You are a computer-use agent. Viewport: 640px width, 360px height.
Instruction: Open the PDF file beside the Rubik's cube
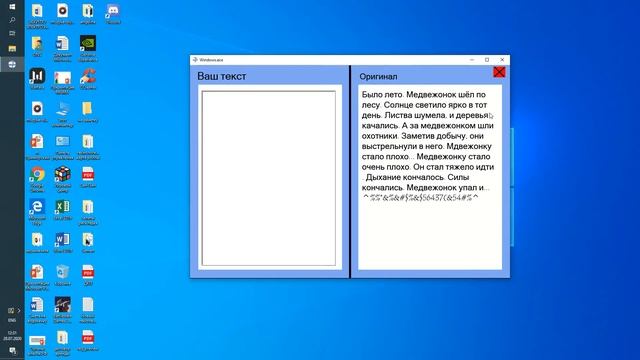[x=88, y=177]
